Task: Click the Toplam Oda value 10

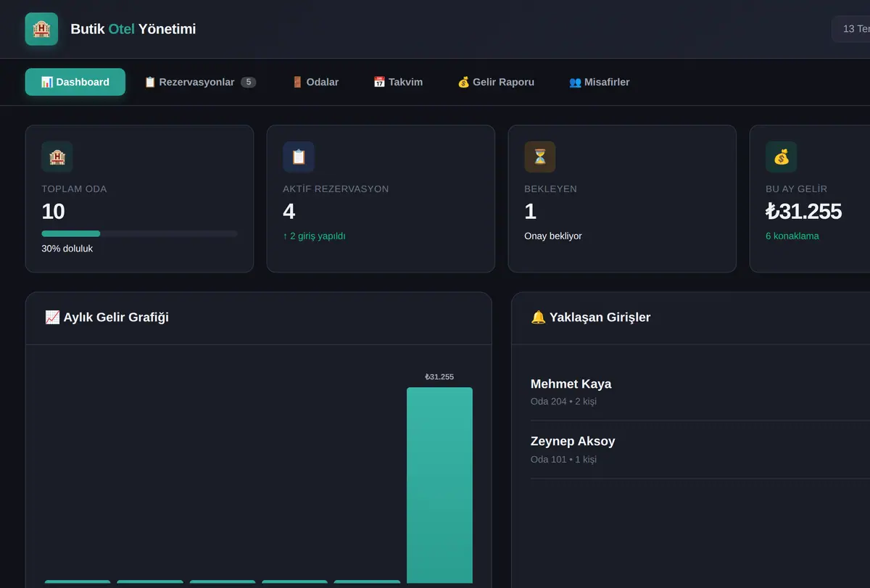Action: pyautogui.click(x=54, y=211)
